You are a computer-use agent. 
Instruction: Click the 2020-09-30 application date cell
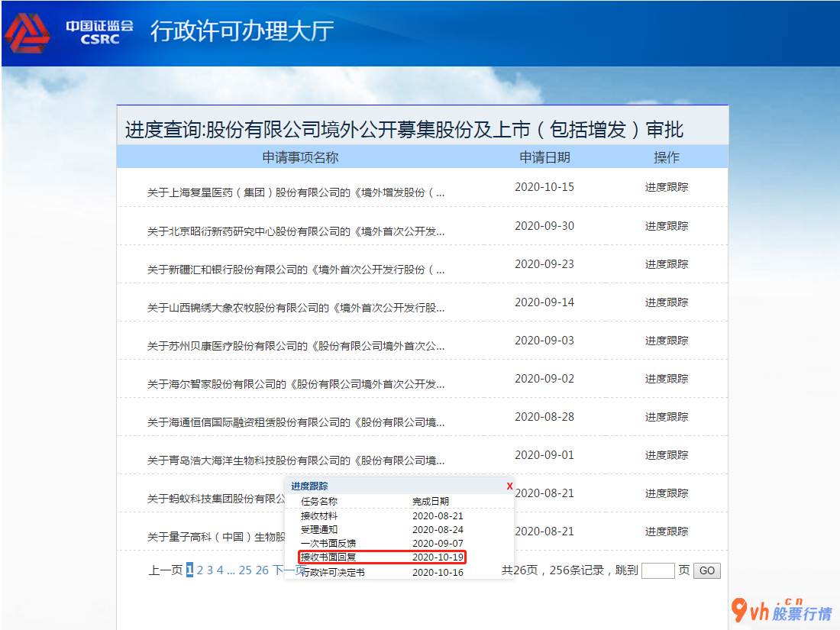click(544, 226)
